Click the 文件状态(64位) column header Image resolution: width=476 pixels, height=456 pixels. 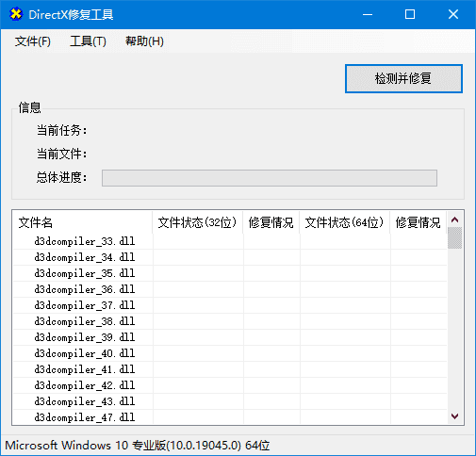point(345,222)
